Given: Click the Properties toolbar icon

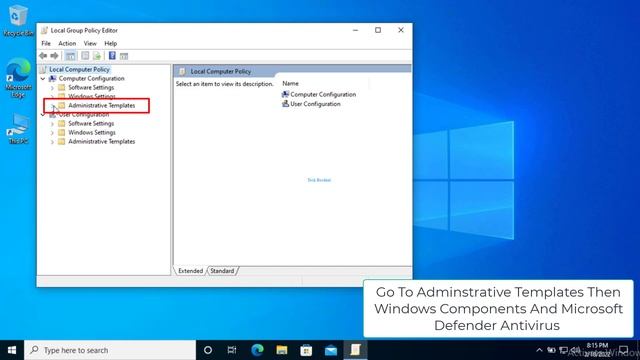Looking at the screenshot, I should (x=85, y=56).
